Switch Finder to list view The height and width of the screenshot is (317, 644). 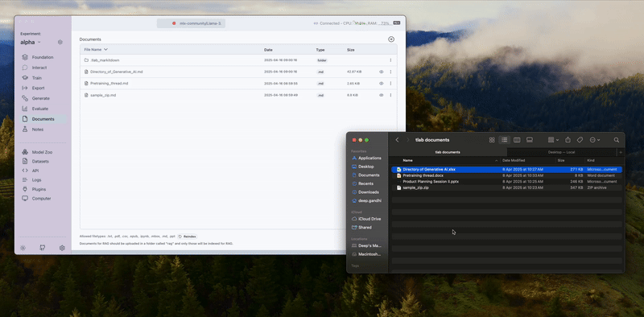point(505,140)
